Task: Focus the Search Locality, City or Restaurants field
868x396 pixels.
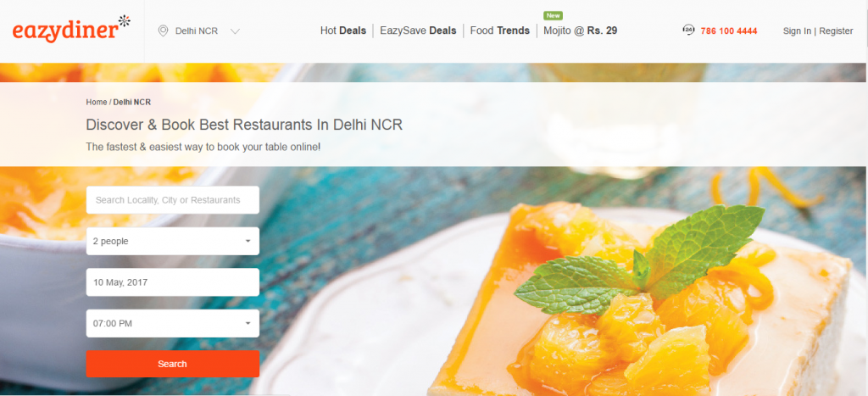Action: pos(173,200)
